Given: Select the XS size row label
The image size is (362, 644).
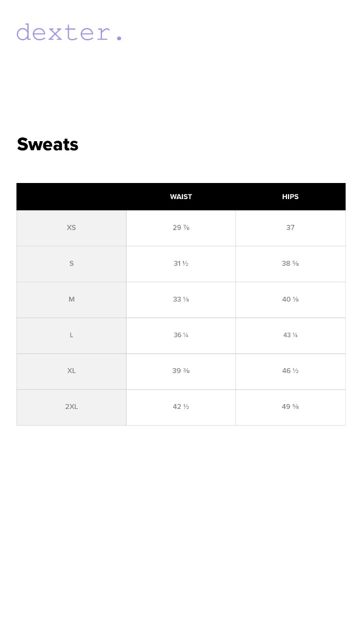Looking at the screenshot, I should 71,228.
